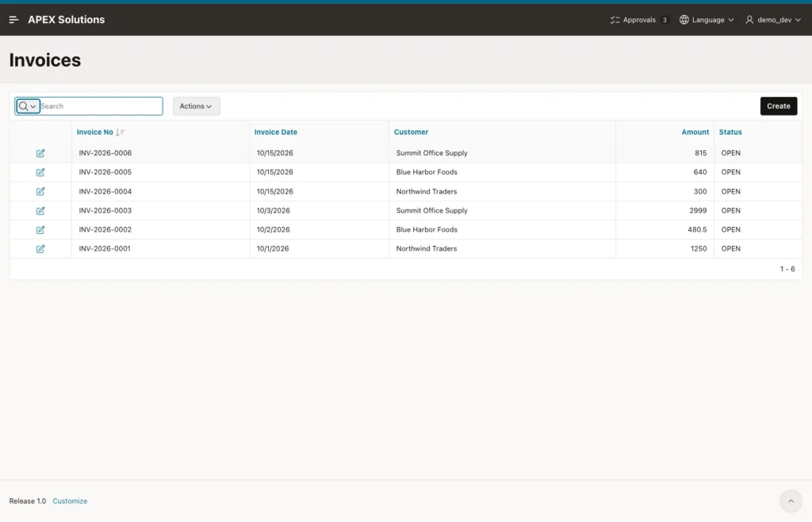Click OPEN status for INV-2026-0001
The height and width of the screenshot is (522, 812).
730,248
